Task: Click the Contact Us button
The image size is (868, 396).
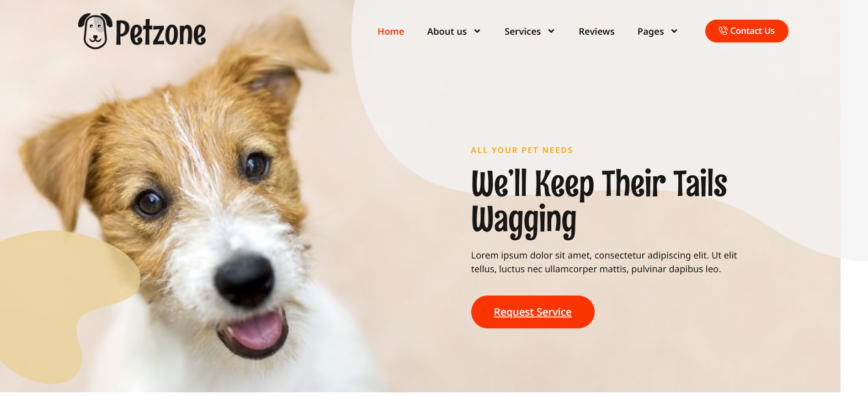Action: (x=746, y=31)
